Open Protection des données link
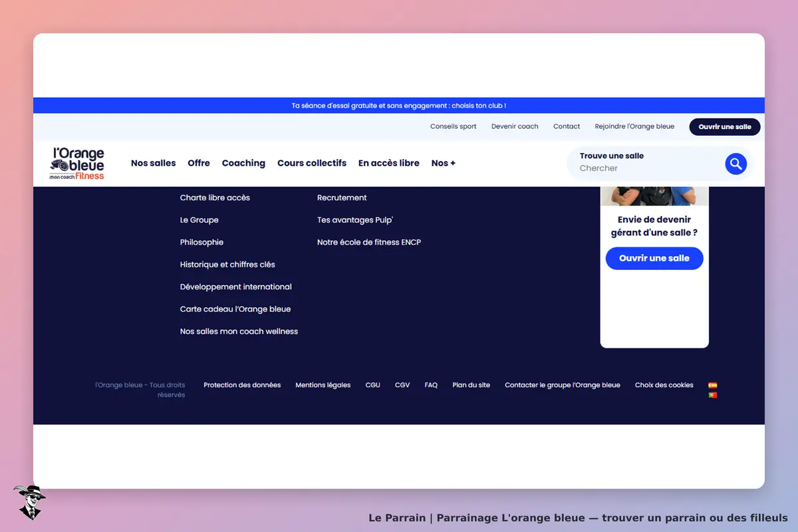 (x=242, y=385)
